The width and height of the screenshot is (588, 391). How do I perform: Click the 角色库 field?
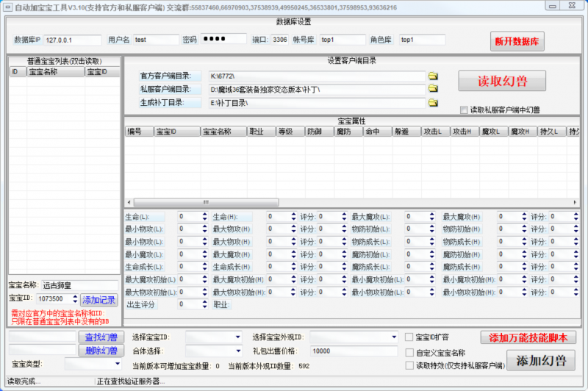click(x=422, y=40)
